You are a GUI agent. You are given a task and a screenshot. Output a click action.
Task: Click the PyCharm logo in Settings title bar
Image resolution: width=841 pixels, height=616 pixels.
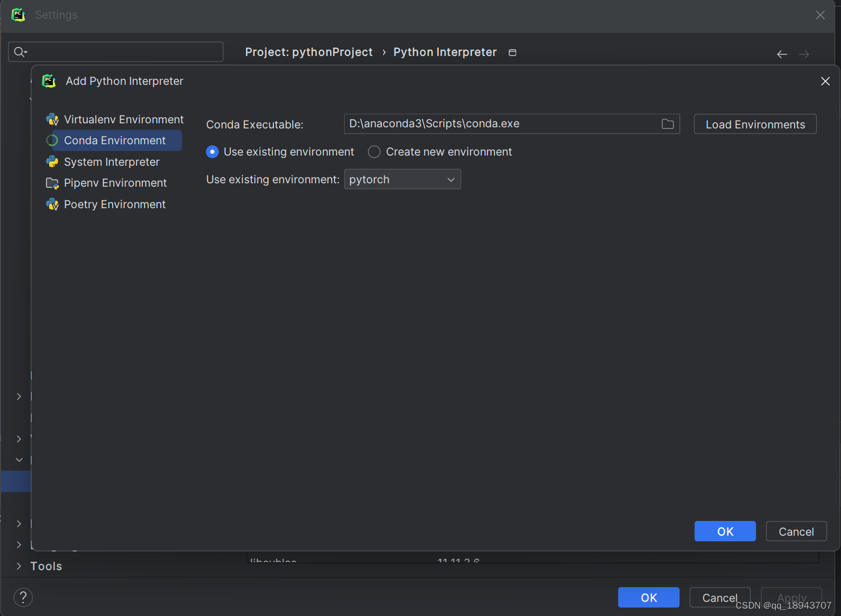tap(18, 15)
